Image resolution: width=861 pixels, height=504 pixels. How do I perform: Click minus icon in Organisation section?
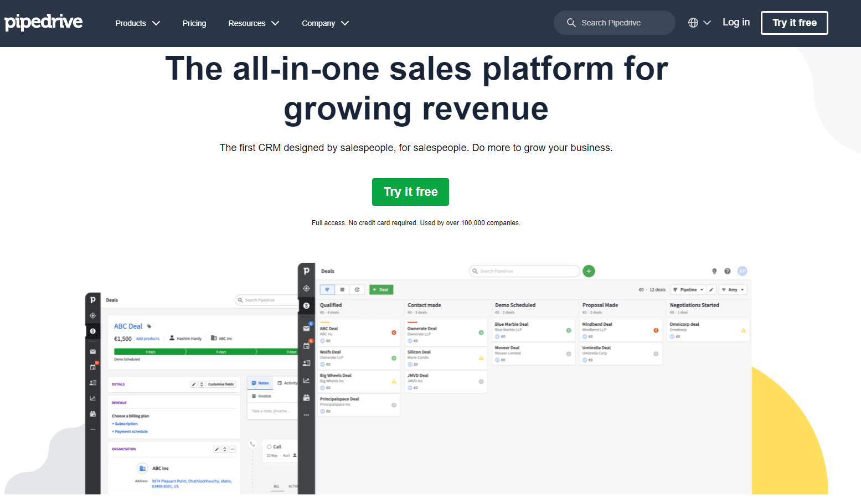pos(233,449)
